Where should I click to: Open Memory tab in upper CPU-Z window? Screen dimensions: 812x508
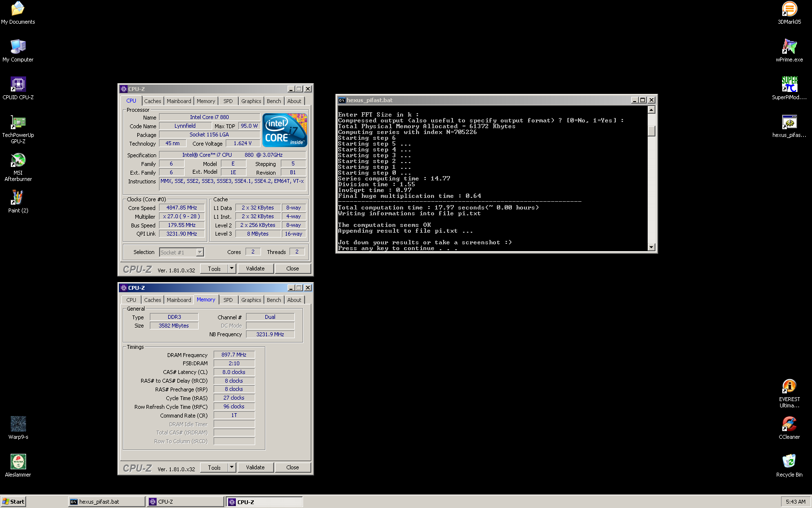pyautogui.click(x=206, y=101)
